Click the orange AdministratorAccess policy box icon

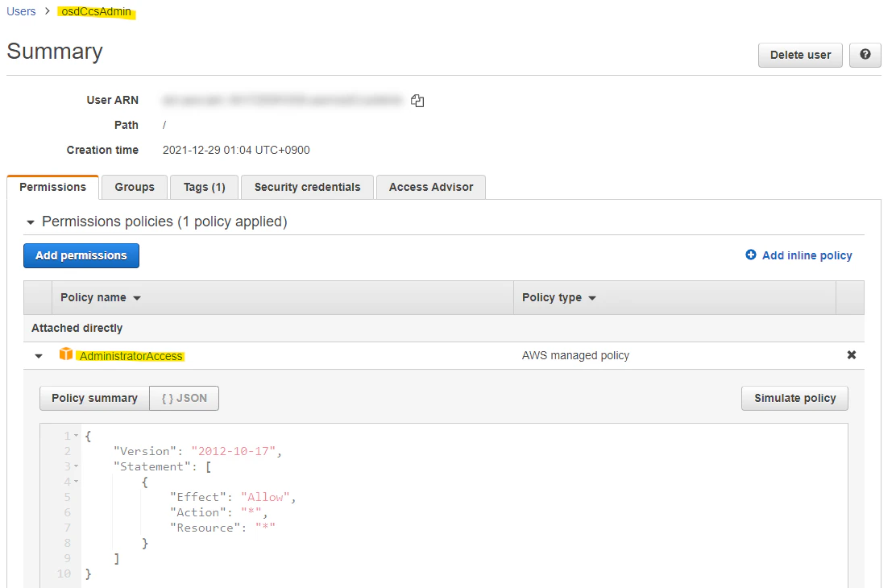point(66,354)
